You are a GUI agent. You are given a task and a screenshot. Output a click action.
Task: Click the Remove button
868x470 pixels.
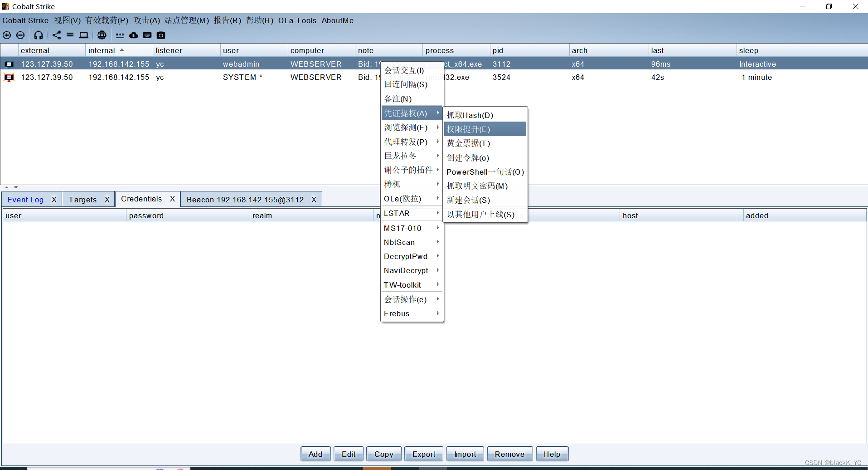[510, 454]
